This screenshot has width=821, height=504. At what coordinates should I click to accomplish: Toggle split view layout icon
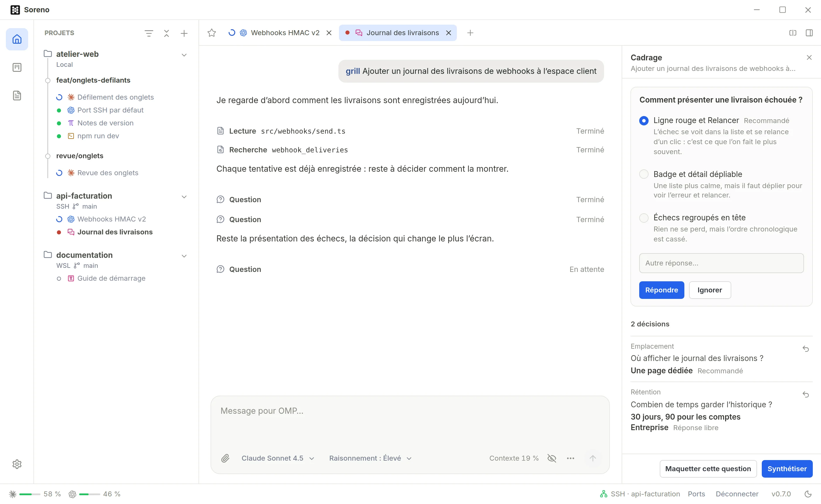click(x=793, y=33)
